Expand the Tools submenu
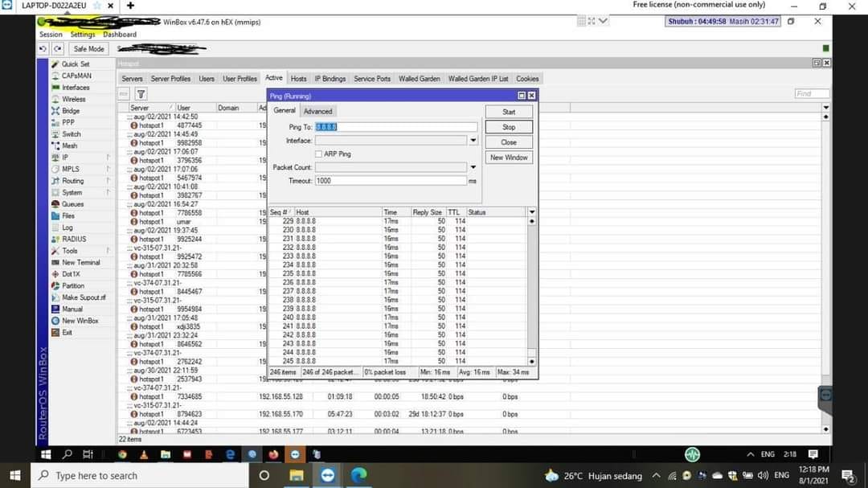The height and width of the screenshot is (488, 868). pos(108,251)
